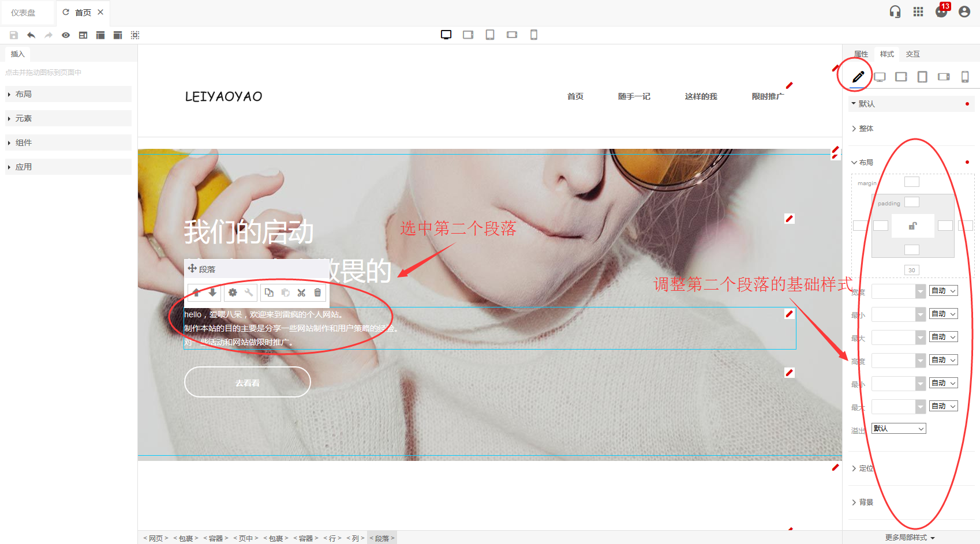The image size is (980, 544).
Task: Click the top margin input box
Action: [x=912, y=182]
